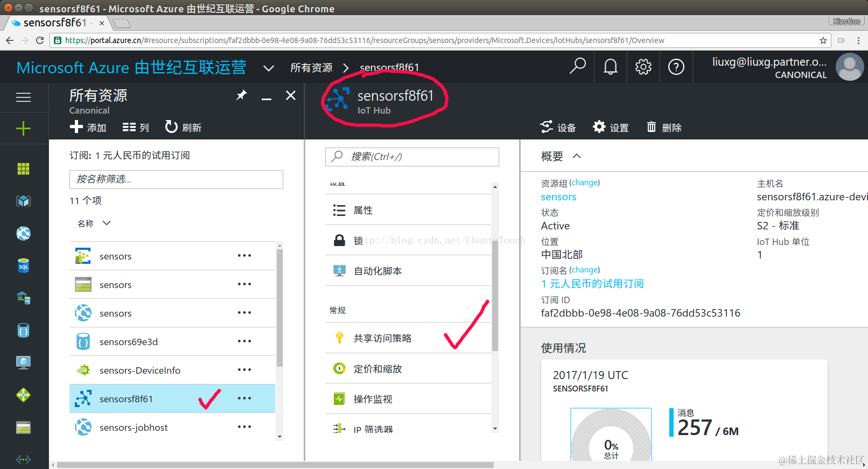Click change link next to subscription name
Image resolution: width=868 pixels, height=469 pixels.
[584, 270]
